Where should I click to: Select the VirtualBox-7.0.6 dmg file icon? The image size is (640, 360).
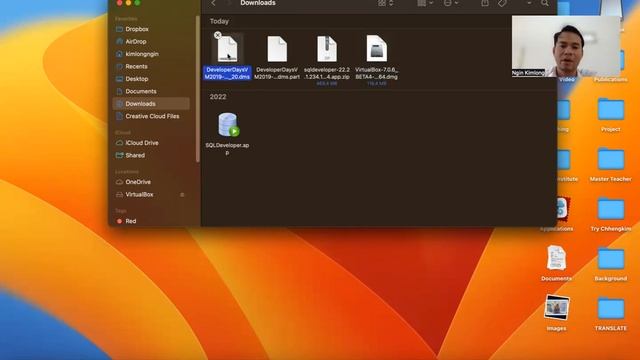376,49
